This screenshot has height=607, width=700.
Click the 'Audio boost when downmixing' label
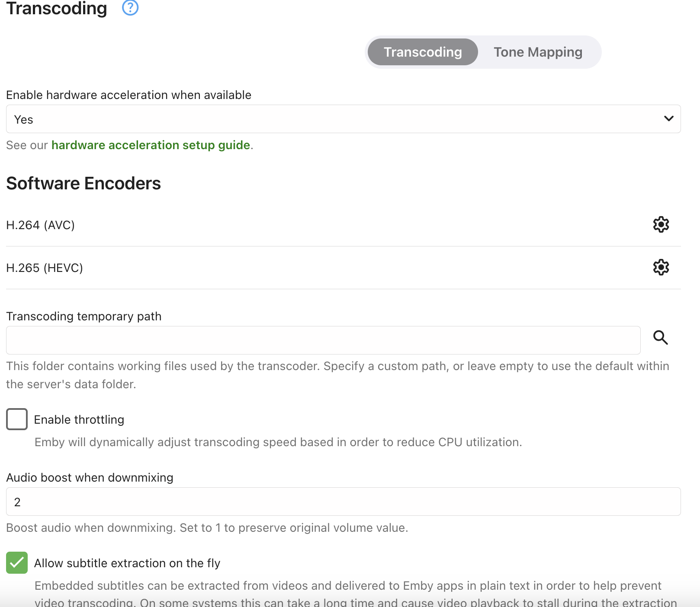point(90,478)
